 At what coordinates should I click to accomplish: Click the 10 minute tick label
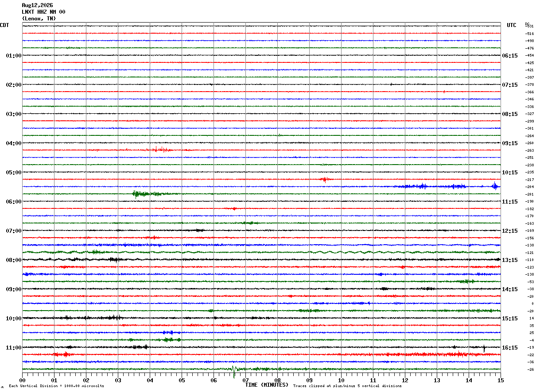pyautogui.click(x=341, y=380)
